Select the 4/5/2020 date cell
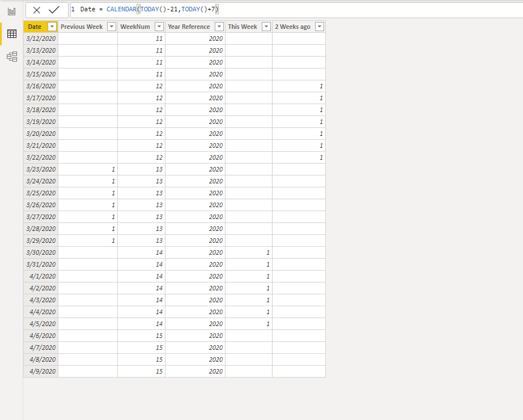The image size is (523, 420). coord(41,324)
